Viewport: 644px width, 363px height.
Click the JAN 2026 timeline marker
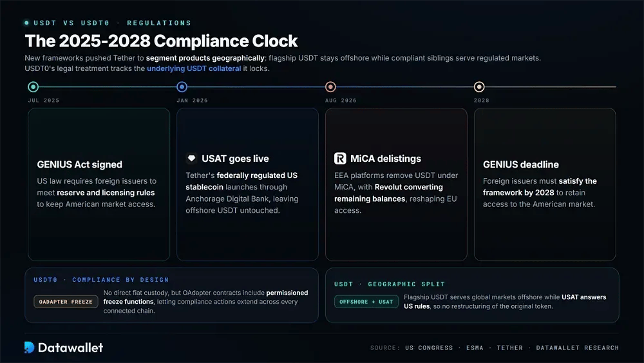tap(182, 87)
